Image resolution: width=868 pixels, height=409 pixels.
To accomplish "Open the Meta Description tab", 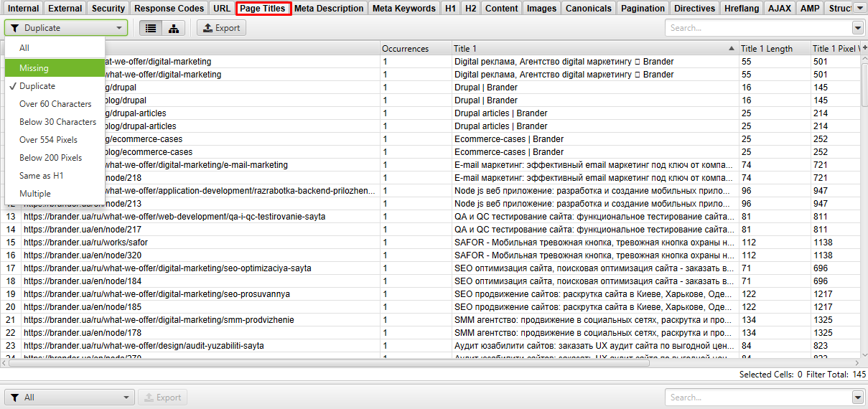I will tap(329, 9).
